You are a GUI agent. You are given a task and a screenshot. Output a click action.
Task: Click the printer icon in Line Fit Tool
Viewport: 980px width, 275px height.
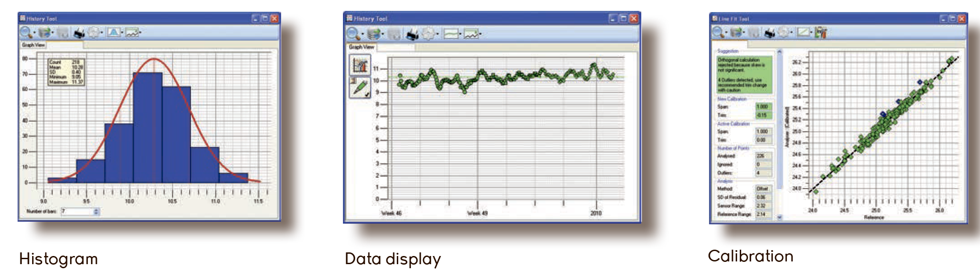tap(769, 33)
